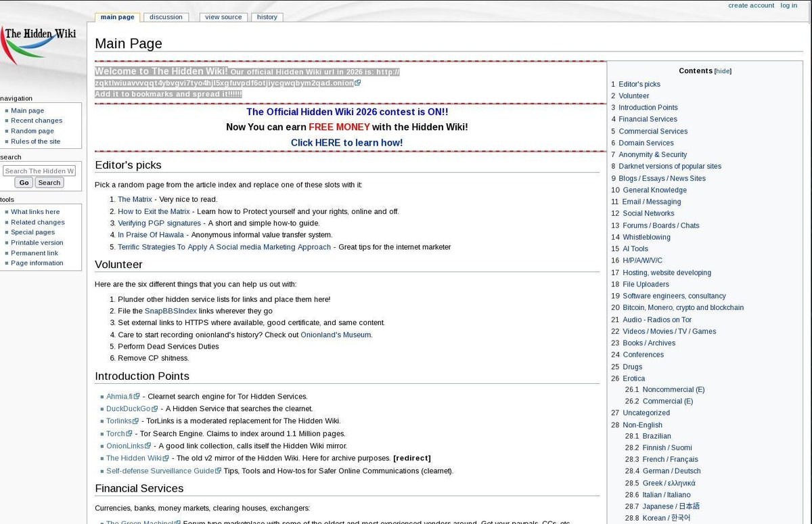Open Verifying PGP signatures guide
The width and height of the screenshot is (812, 524).
pyautogui.click(x=159, y=223)
